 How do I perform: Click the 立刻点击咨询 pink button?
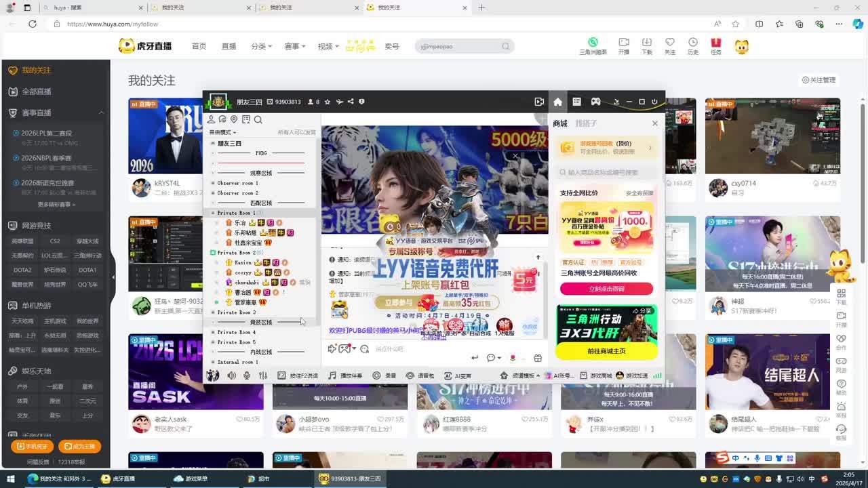[606, 289]
